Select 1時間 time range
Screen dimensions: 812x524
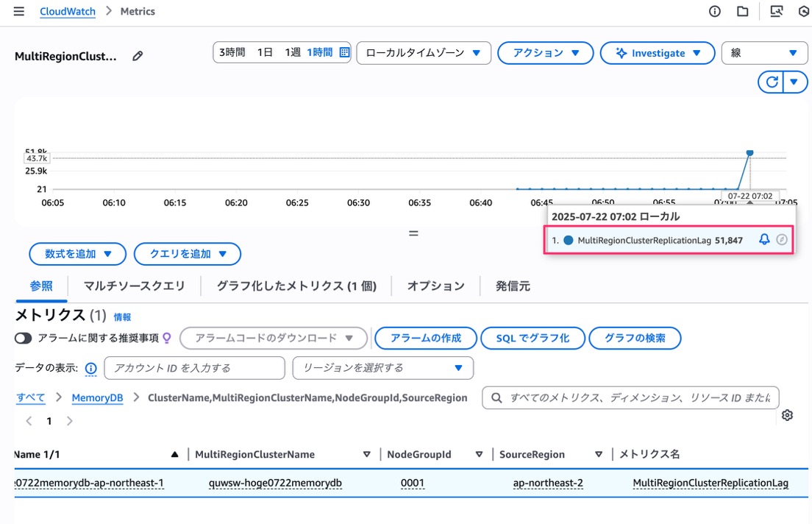(x=319, y=52)
